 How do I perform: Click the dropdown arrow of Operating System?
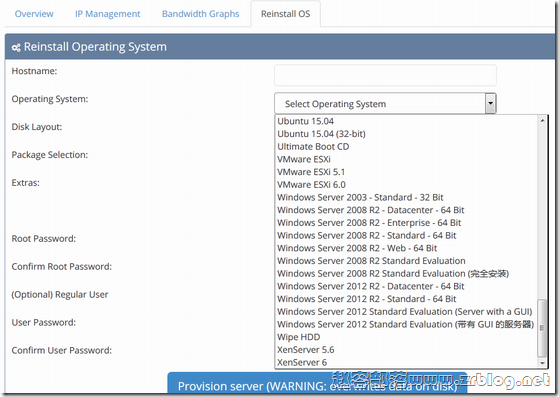pos(491,104)
